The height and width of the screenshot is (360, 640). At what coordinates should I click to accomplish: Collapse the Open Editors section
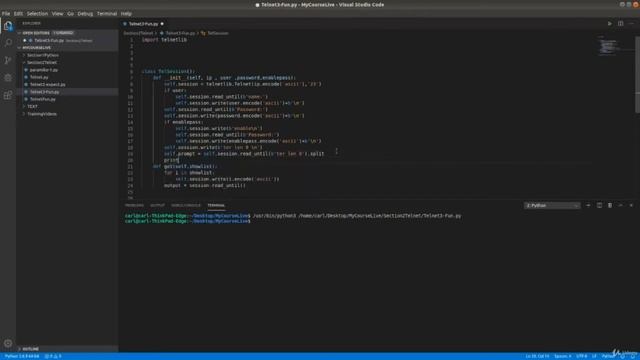click(67, 33)
